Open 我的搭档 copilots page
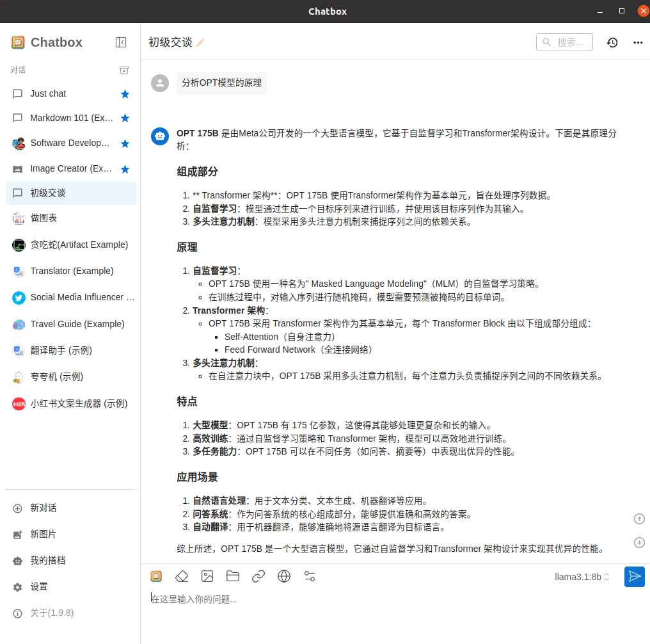Viewport: 650px width, 644px height. 71,561
